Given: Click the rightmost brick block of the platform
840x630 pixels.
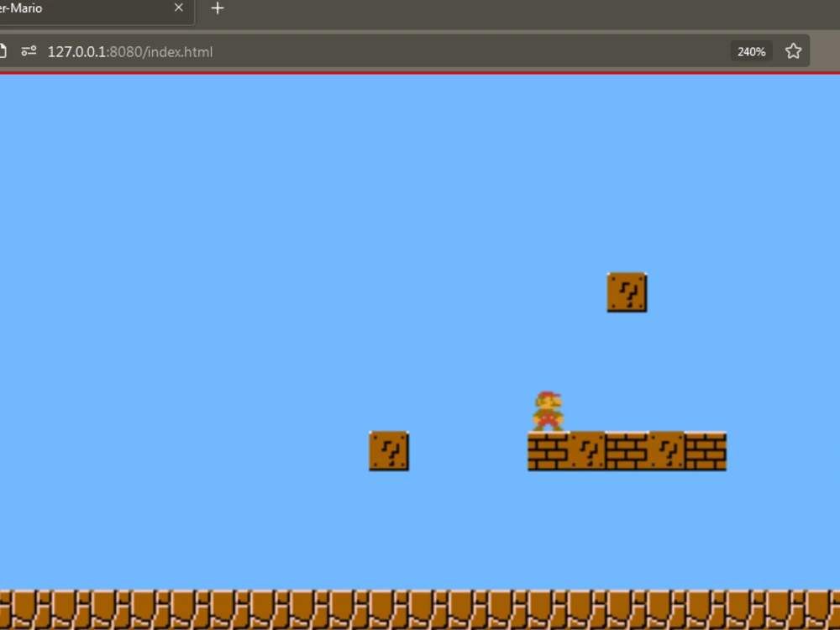Looking at the screenshot, I should point(706,451).
